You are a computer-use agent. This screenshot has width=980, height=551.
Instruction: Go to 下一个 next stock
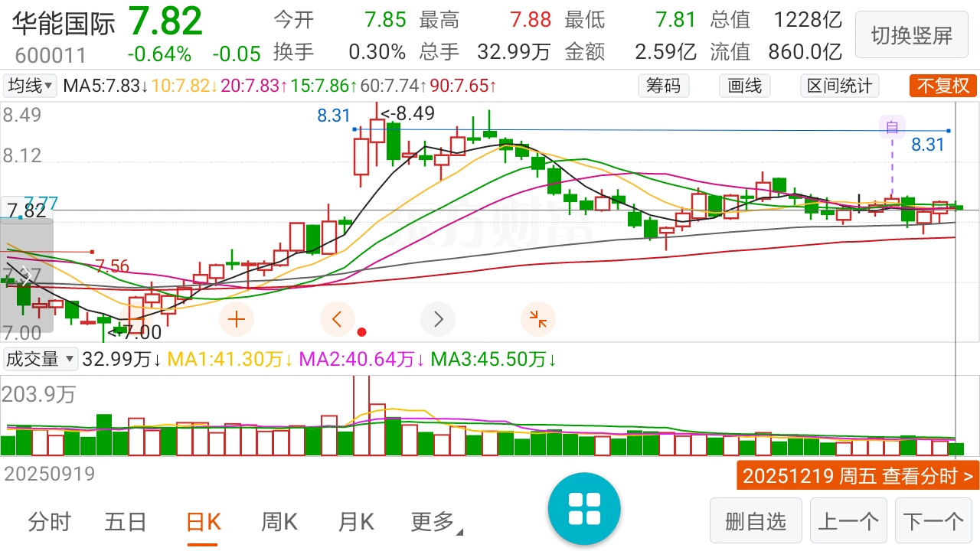point(933,522)
